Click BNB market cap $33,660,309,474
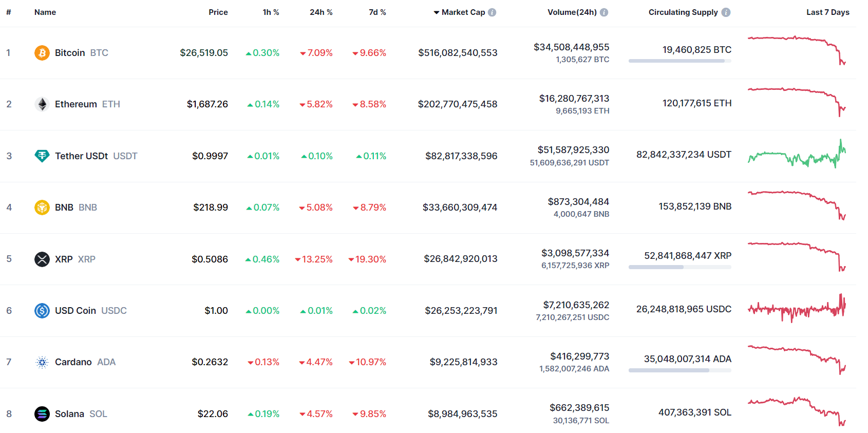Screen dimensions: 868x433 pyautogui.click(x=460, y=208)
